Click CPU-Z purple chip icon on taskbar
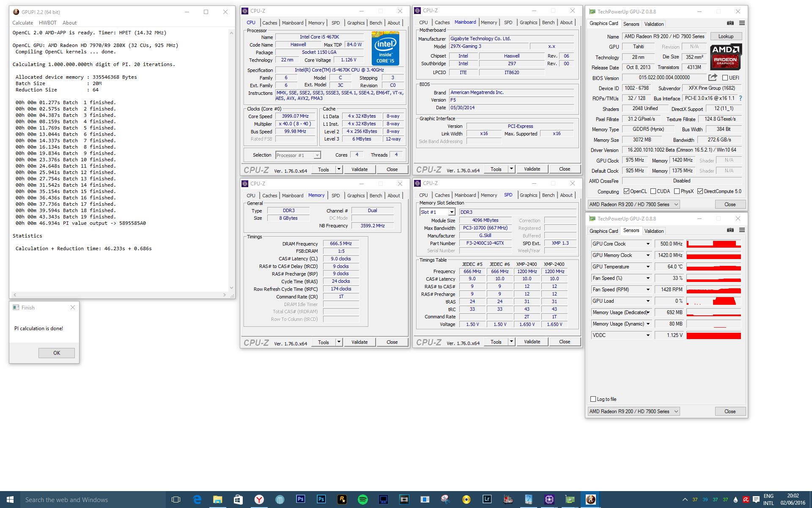812x508 pixels. tap(549, 500)
